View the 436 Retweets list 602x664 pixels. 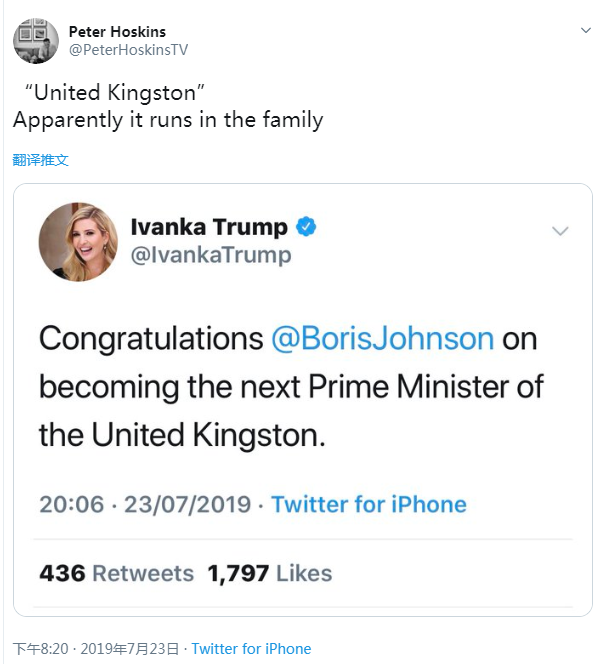point(116,573)
